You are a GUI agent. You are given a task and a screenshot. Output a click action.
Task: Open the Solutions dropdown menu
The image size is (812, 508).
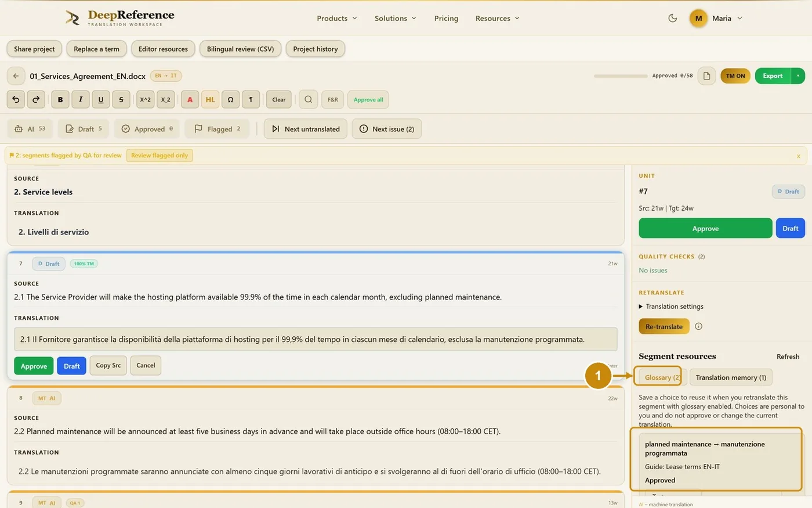click(396, 18)
